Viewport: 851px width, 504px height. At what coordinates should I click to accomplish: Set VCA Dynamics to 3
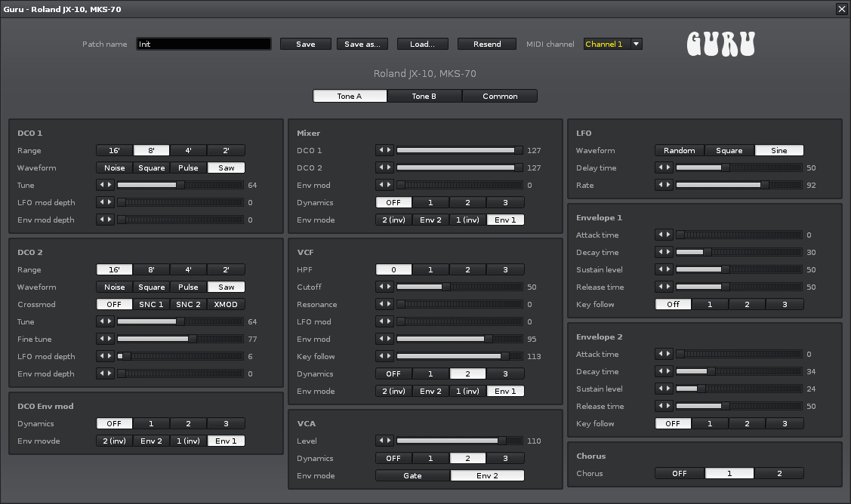[505, 459]
